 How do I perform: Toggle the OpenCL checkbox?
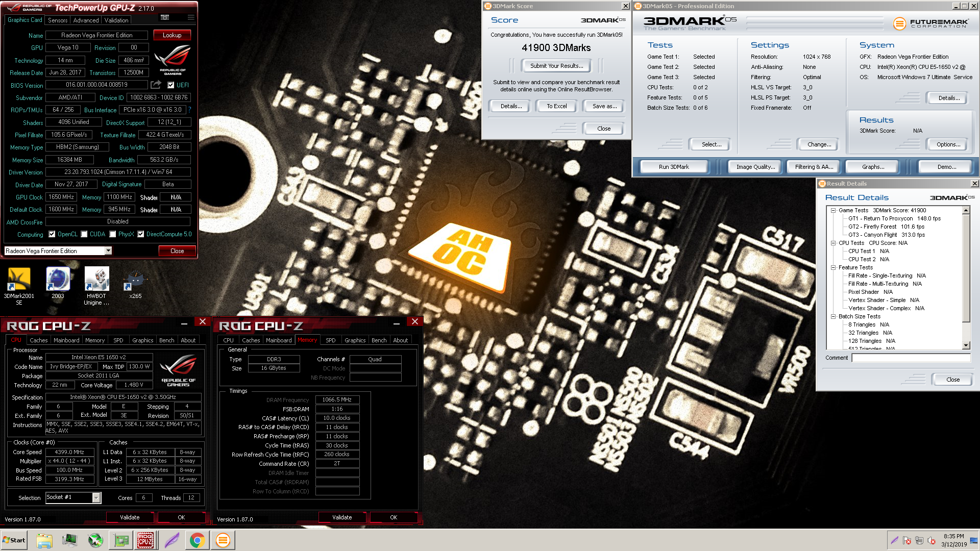pyautogui.click(x=52, y=234)
